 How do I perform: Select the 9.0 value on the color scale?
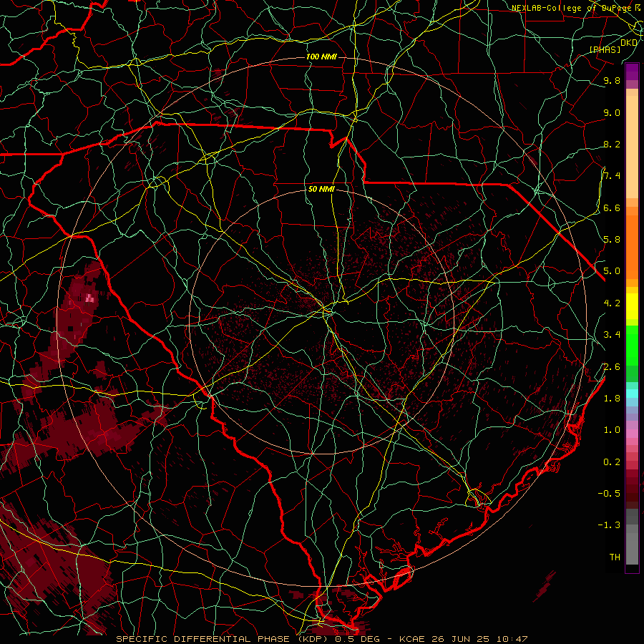point(612,112)
